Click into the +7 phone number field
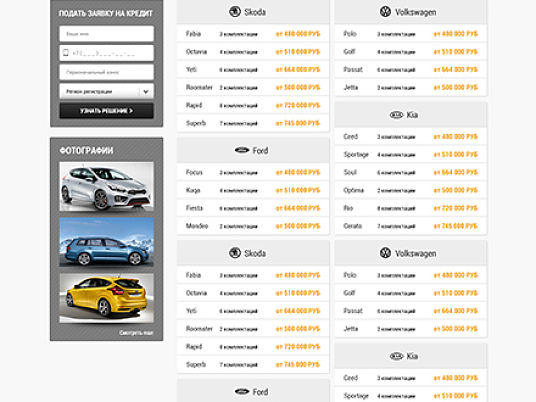This screenshot has height=402, width=536. tap(107, 53)
